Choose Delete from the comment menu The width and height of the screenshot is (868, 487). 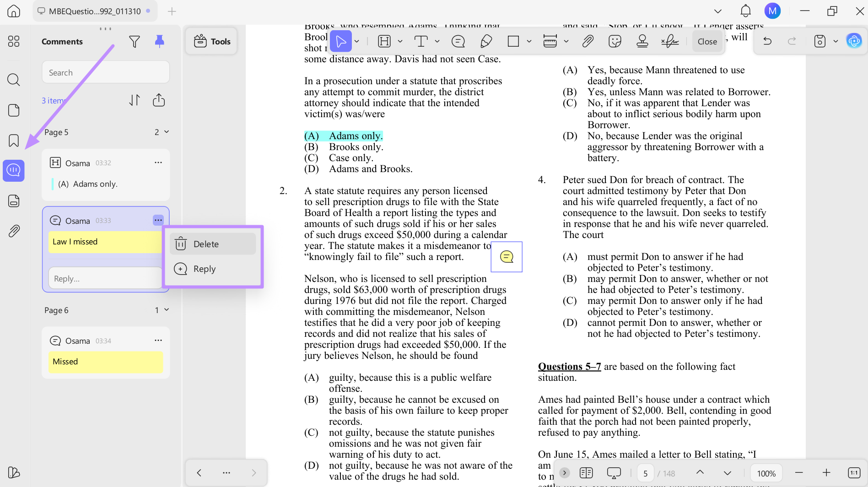tap(213, 244)
